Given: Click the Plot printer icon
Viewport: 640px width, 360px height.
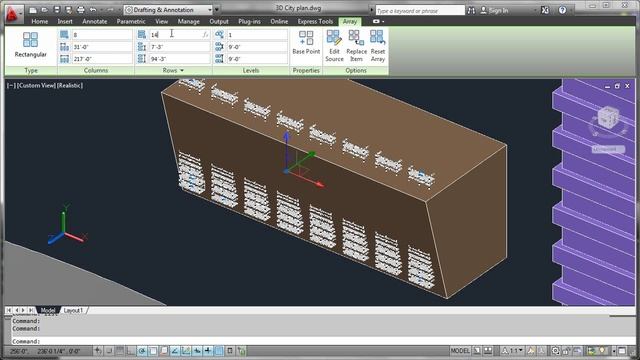Looking at the screenshot, I should click(x=81, y=10).
